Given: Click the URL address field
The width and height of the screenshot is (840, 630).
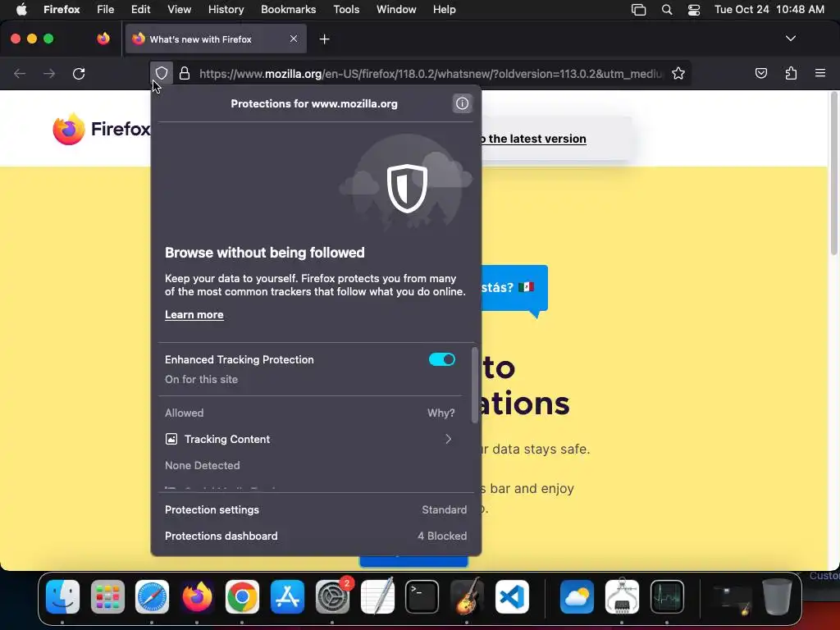Looking at the screenshot, I should (x=430, y=73).
